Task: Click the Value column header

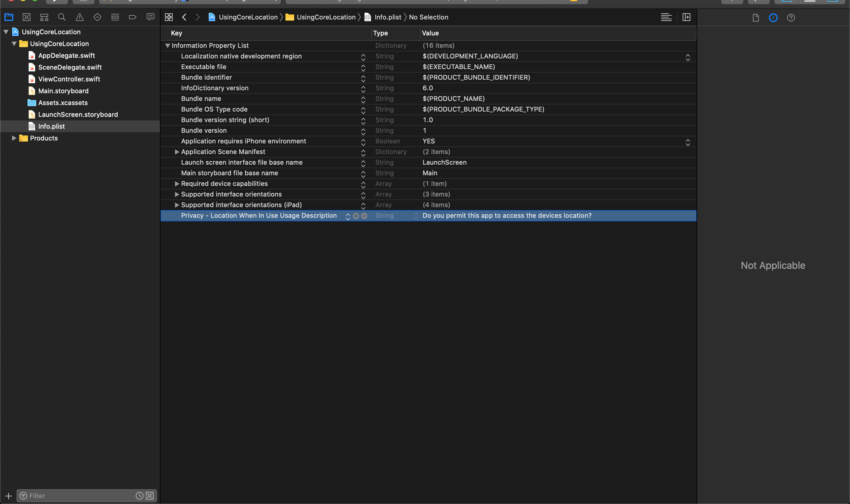Action: pyautogui.click(x=430, y=33)
